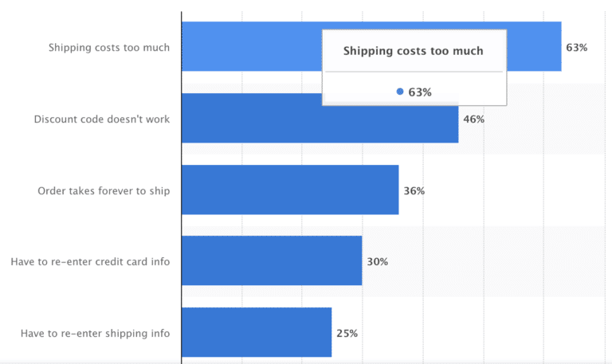This screenshot has height=364, width=612.
Task: Click the Shipping costs too much axis label
Action: tap(109, 48)
